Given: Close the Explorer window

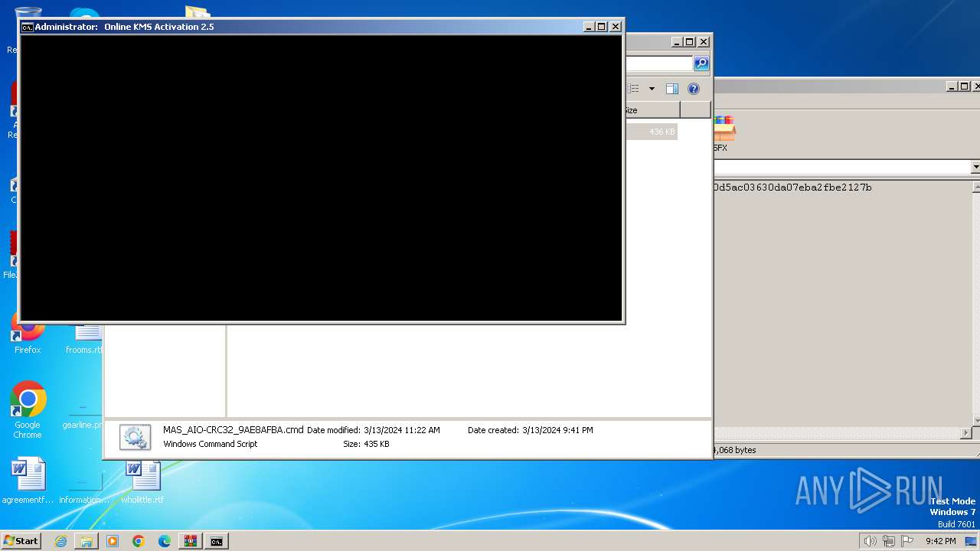Looking at the screenshot, I should pyautogui.click(x=703, y=42).
